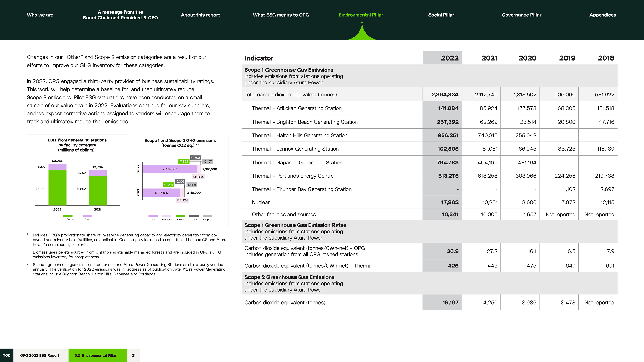This screenshot has height=362, width=644.
Task: Click the 2,724,307 gas bar for 2022
Action: coord(170,169)
